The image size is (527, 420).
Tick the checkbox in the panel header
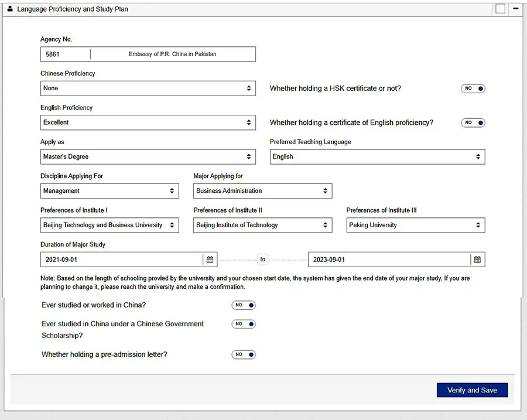[x=500, y=9]
